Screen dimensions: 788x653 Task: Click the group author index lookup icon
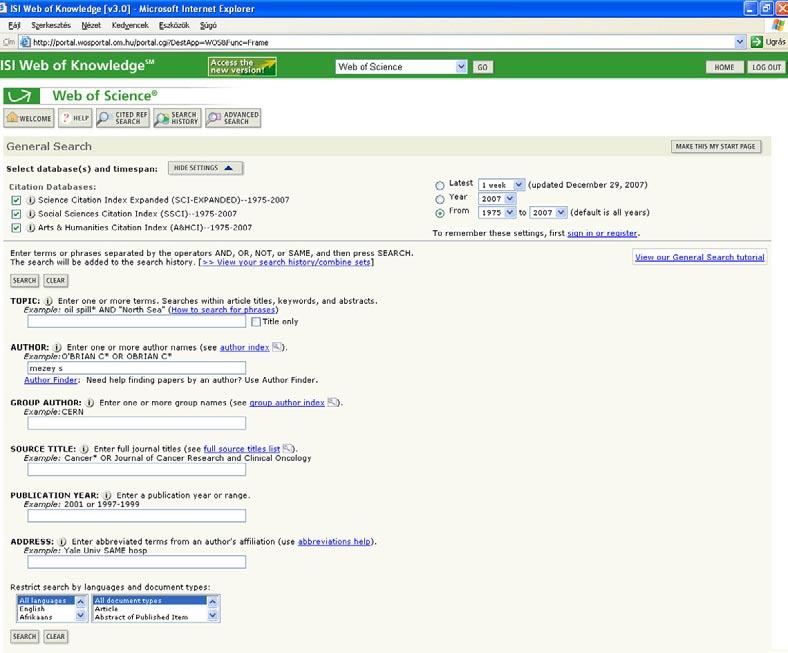coord(332,402)
